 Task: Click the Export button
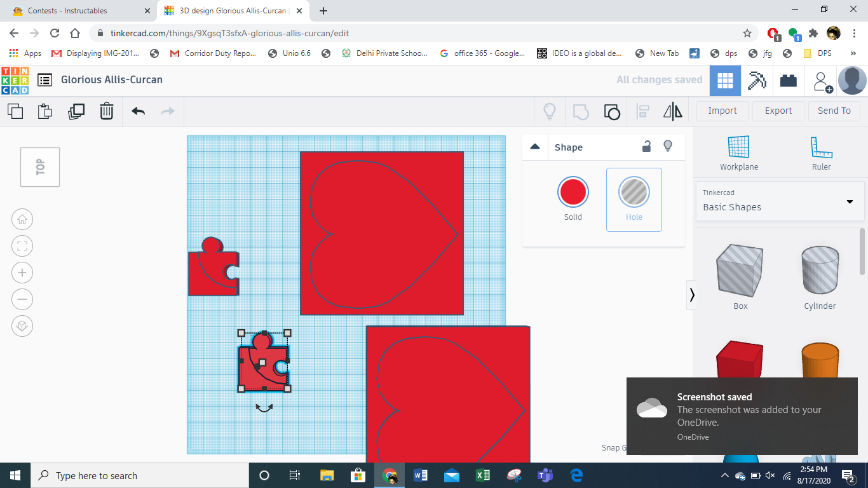pos(778,111)
